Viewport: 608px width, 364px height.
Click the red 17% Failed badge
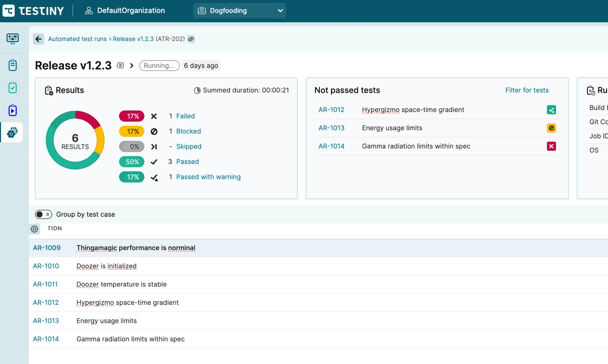[132, 116]
